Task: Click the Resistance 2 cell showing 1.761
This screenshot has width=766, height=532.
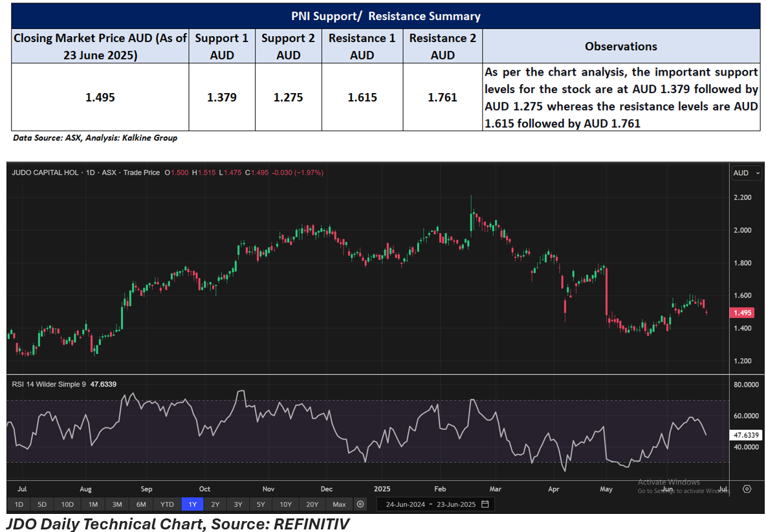Action: [x=443, y=97]
